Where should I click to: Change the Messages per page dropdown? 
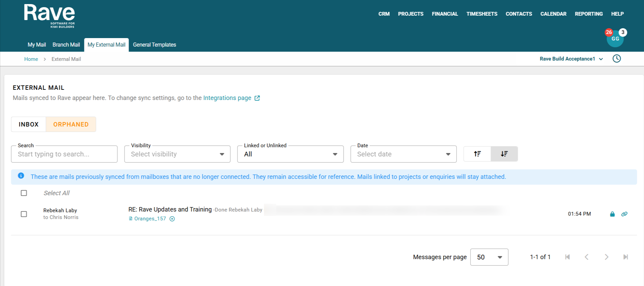pos(489,257)
